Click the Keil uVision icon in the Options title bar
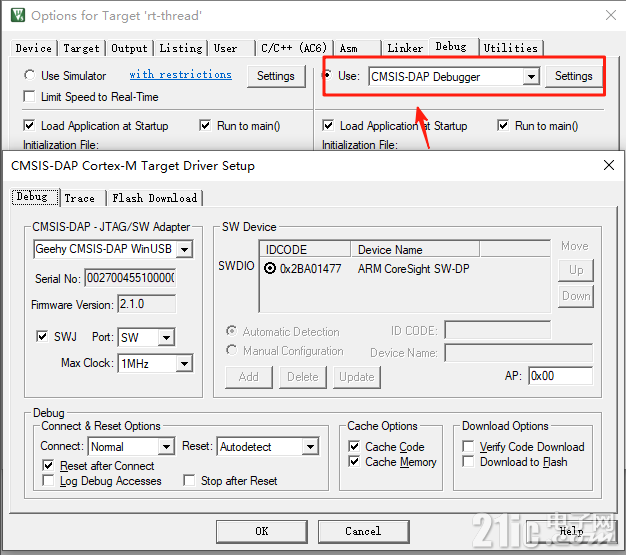Viewport: 626px width, 555px height. click(18, 15)
